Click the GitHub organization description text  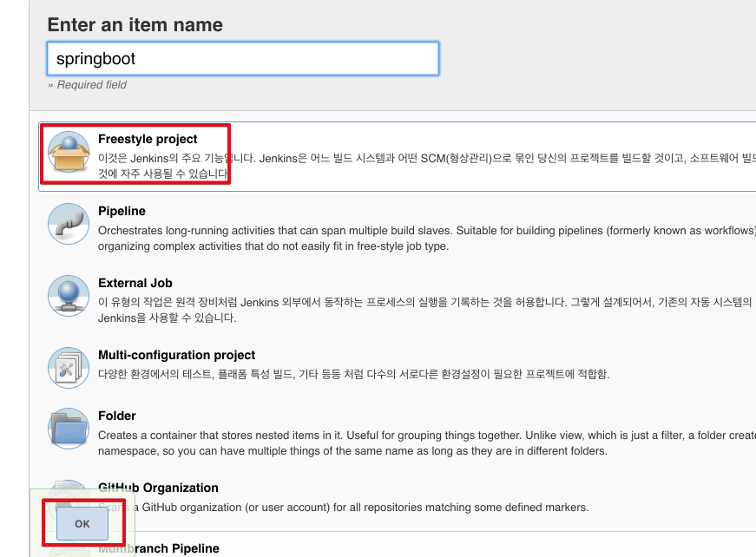344,508
